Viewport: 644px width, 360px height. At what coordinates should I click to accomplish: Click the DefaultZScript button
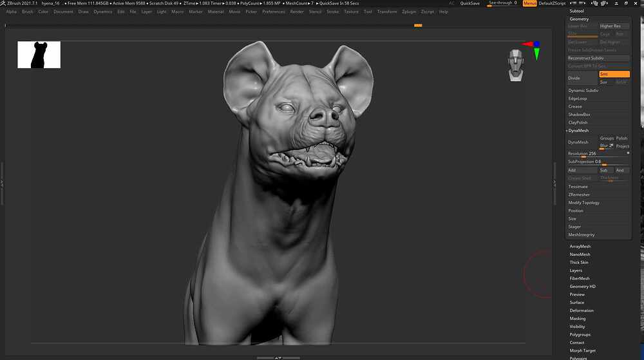(x=552, y=3)
